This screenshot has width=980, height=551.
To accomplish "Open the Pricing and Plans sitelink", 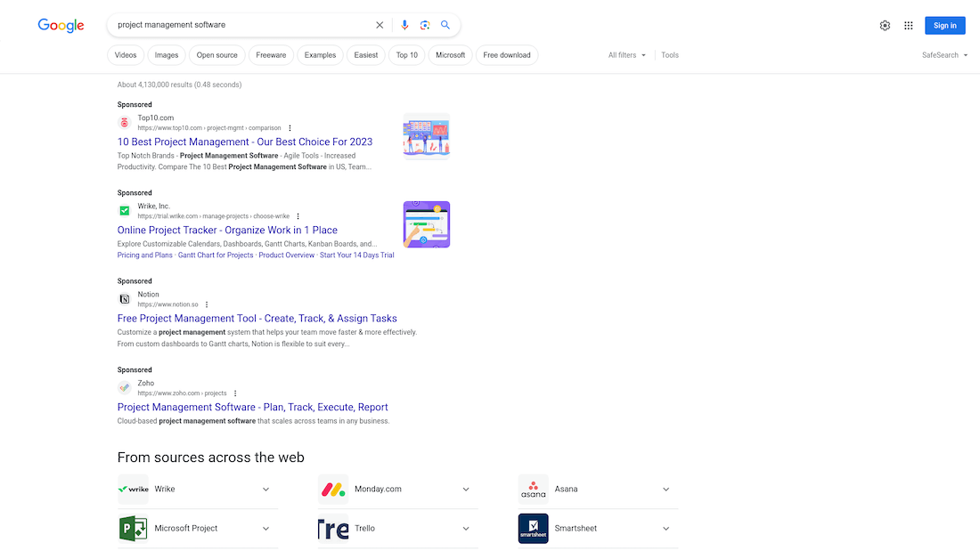I will (x=144, y=255).
